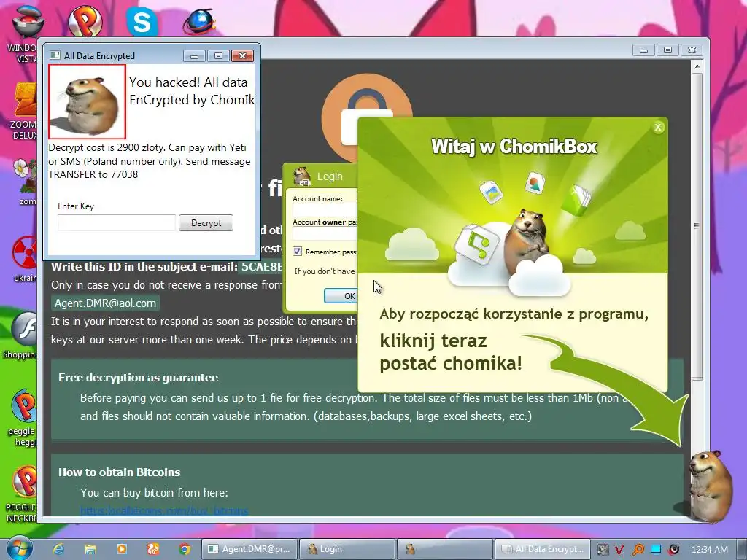Click the hamster icon in Login title bar

click(x=301, y=176)
